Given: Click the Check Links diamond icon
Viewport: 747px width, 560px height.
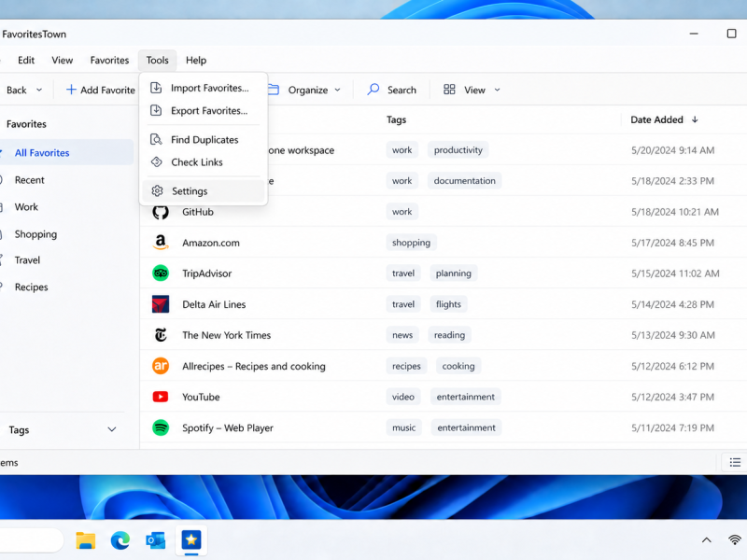Looking at the screenshot, I should [x=156, y=162].
